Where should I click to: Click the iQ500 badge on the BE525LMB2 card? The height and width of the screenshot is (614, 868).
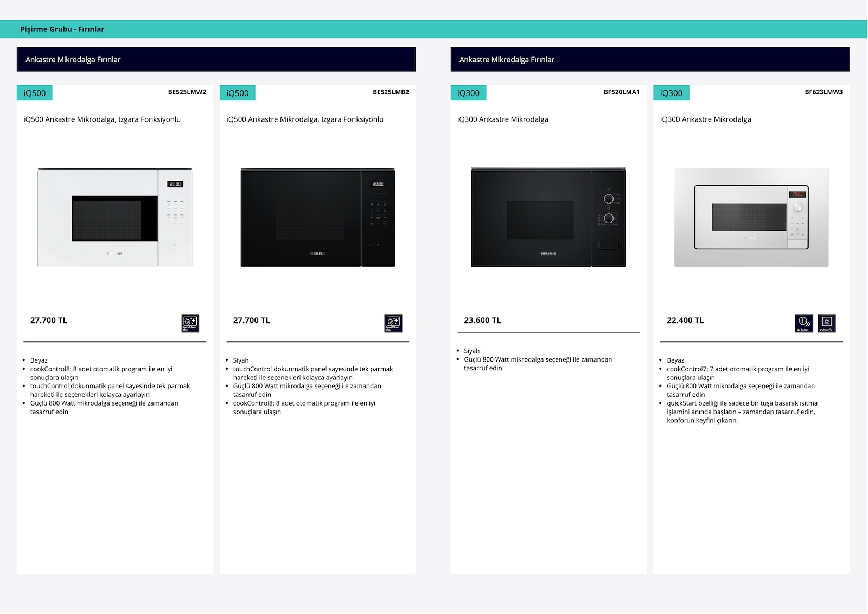[238, 93]
